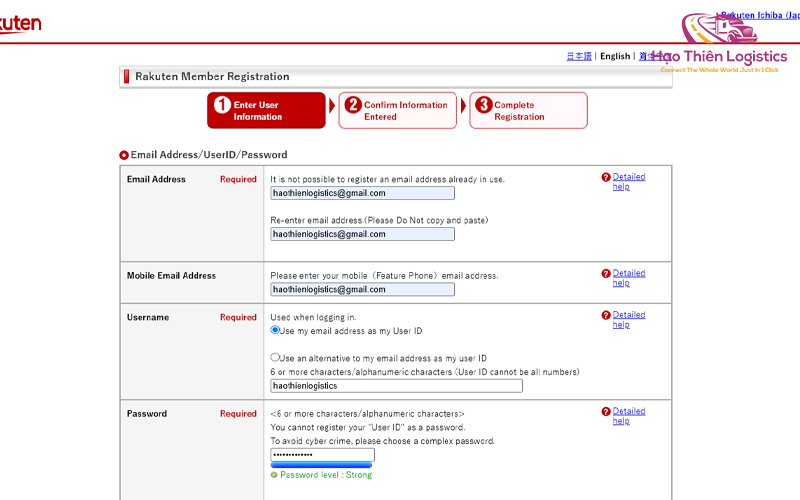Click the re-enter email address field
This screenshot has height=500, width=800.
[362, 234]
